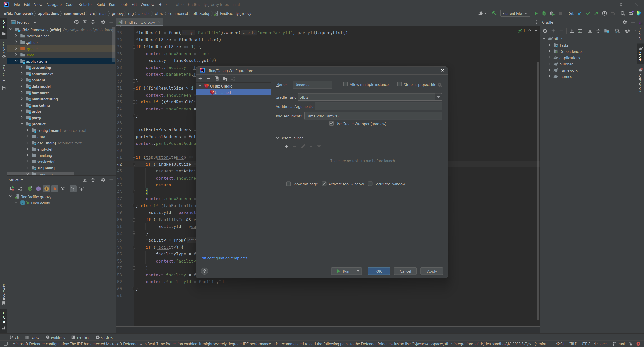Enable Store as project file checkbox
644x347 pixels.
(399, 84)
